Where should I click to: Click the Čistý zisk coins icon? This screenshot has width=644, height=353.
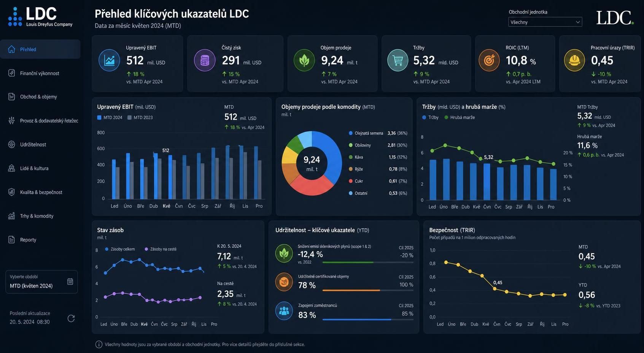[205, 60]
